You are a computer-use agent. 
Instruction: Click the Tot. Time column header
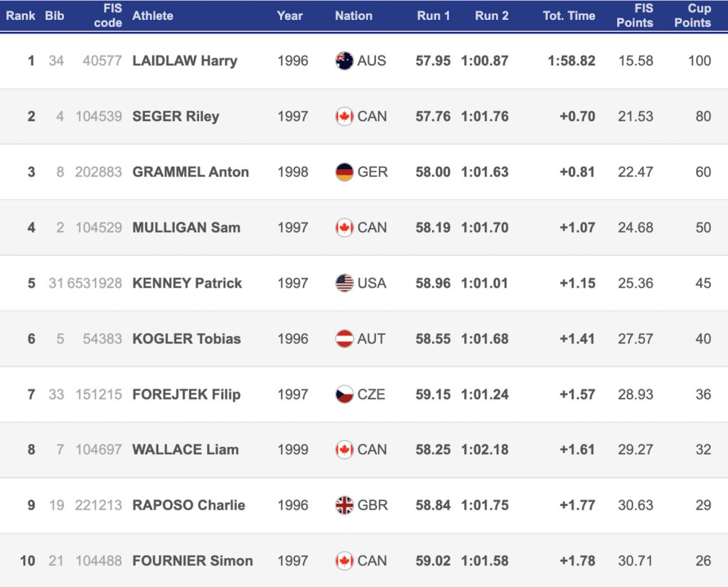pyautogui.click(x=569, y=16)
